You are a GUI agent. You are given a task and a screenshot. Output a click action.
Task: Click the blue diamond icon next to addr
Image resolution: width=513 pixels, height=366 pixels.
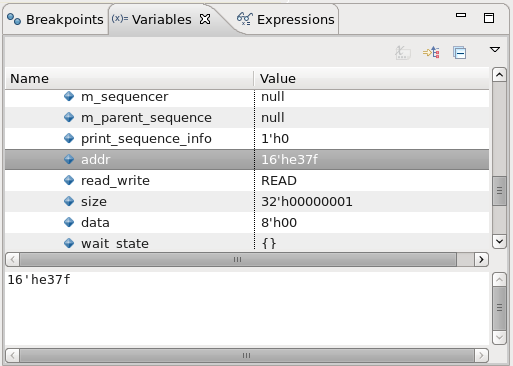pyautogui.click(x=69, y=159)
